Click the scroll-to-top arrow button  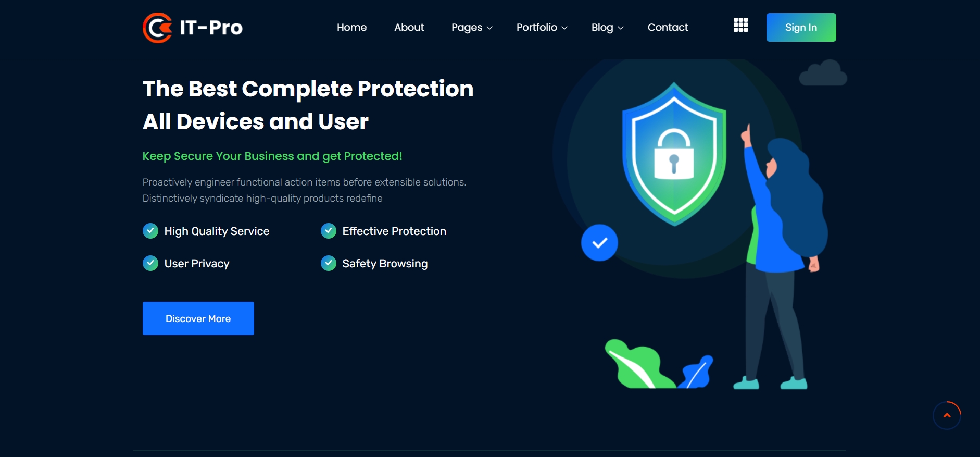(x=947, y=415)
